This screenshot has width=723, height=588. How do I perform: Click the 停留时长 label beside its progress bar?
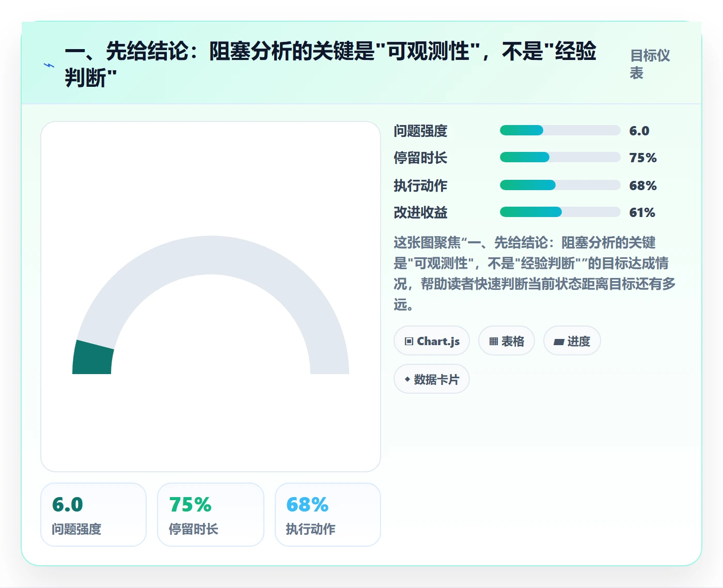click(420, 158)
